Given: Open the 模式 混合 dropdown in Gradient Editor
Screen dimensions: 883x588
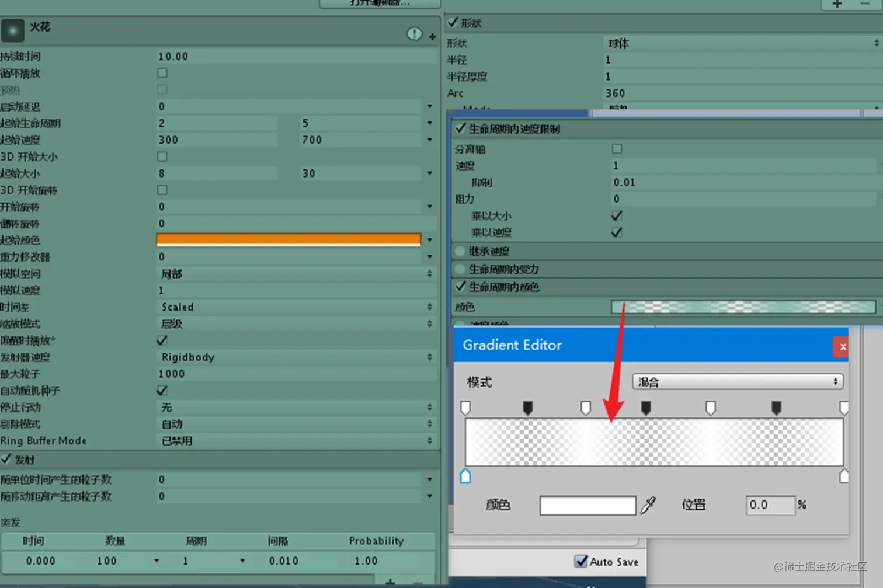Looking at the screenshot, I should pos(738,382).
